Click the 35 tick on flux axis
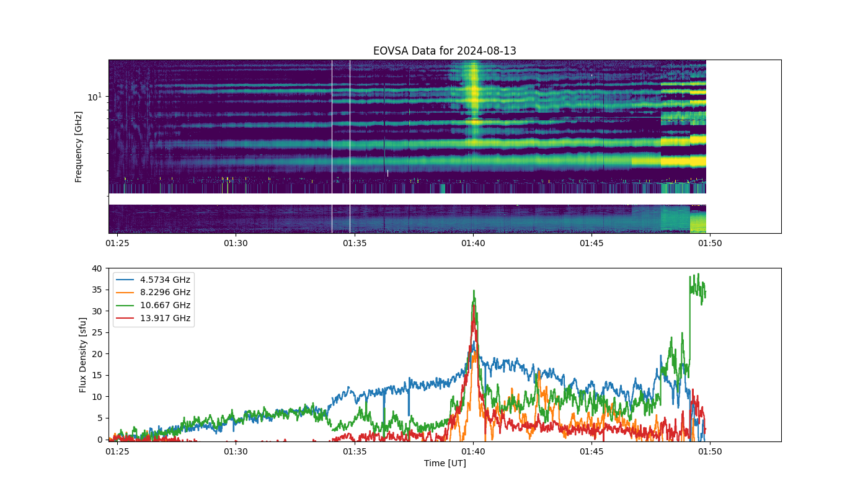 coord(97,290)
